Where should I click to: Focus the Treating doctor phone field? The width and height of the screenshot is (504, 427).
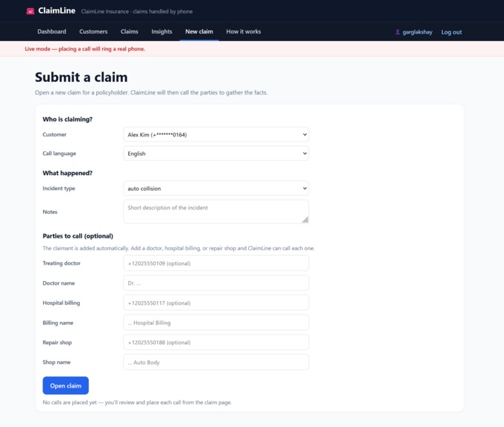point(216,264)
